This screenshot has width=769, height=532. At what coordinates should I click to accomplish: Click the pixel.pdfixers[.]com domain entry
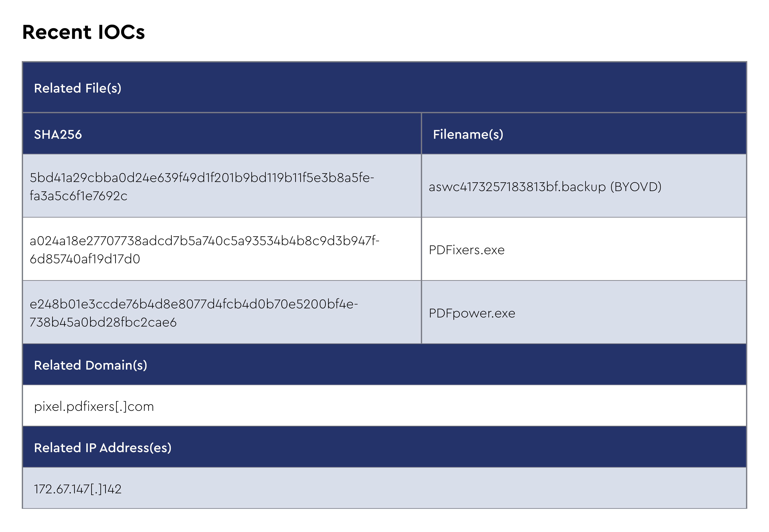pos(94,407)
